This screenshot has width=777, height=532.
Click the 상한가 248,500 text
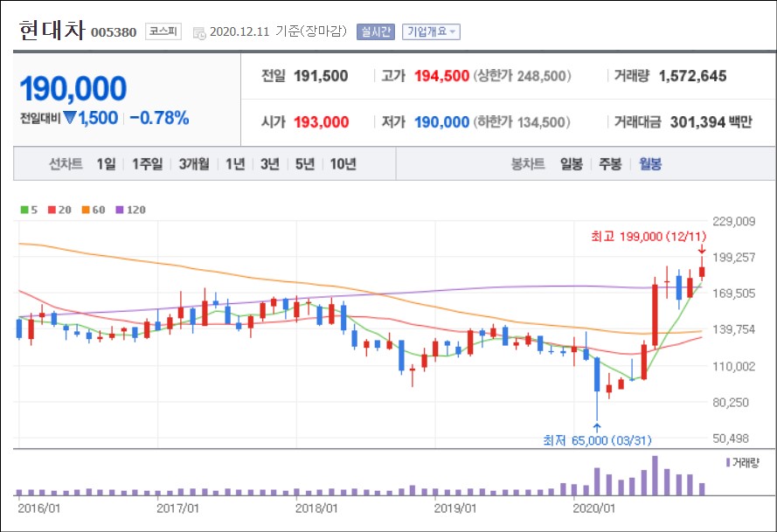click(523, 76)
